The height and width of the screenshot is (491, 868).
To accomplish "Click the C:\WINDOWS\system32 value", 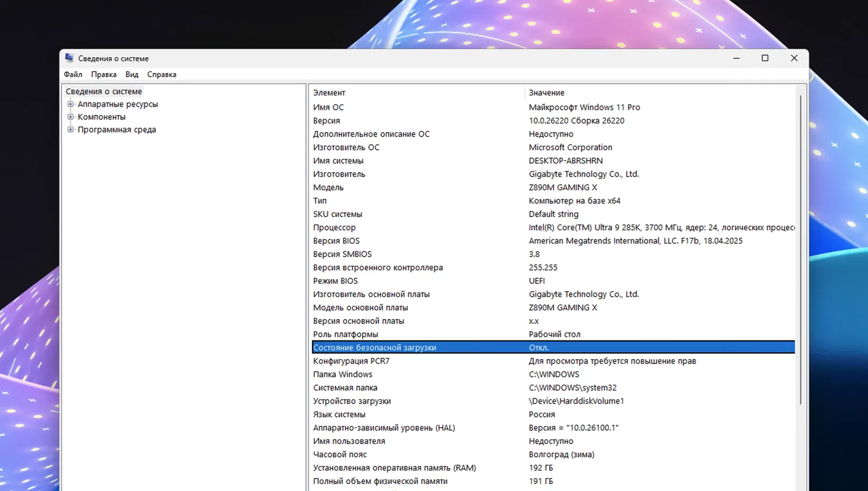I will (x=572, y=387).
